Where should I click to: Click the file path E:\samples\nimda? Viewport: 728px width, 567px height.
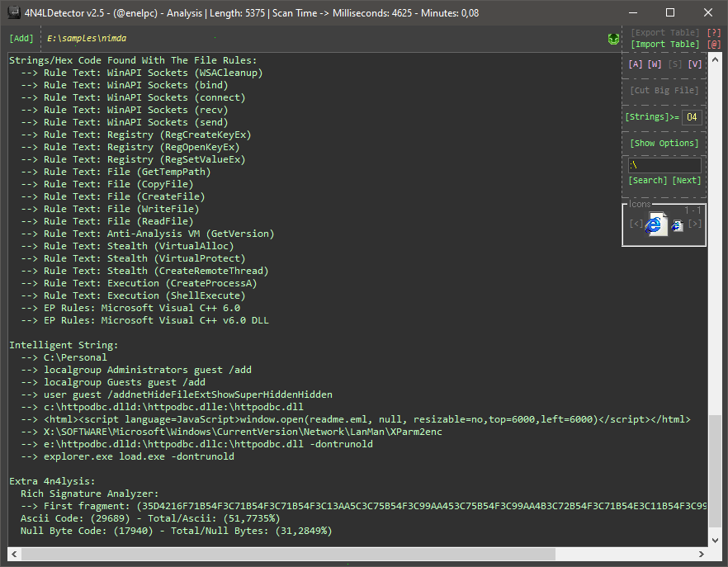(x=87, y=39)
